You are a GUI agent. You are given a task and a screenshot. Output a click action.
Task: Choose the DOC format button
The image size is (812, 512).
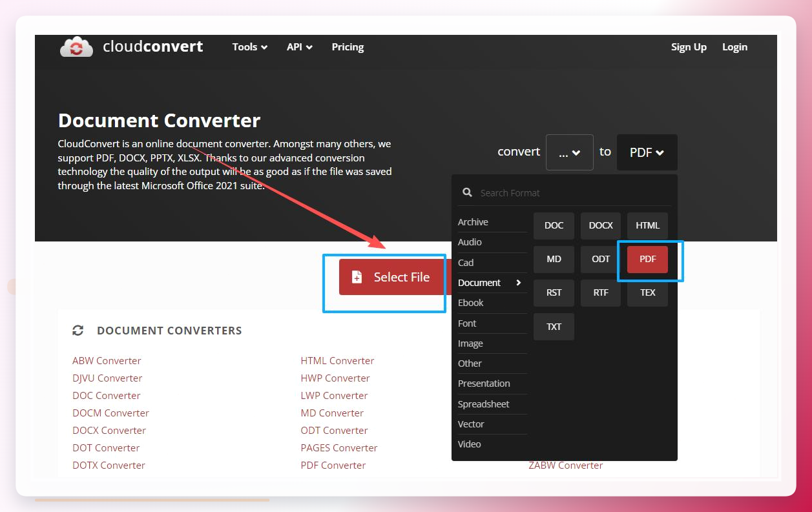(x=554, y=225)
